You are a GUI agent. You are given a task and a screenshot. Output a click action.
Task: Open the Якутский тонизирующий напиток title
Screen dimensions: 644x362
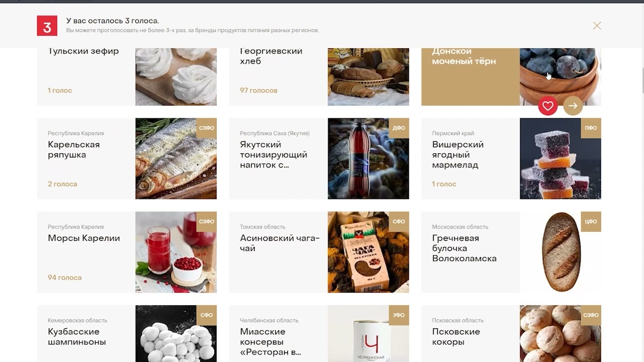tap(273, 155)
